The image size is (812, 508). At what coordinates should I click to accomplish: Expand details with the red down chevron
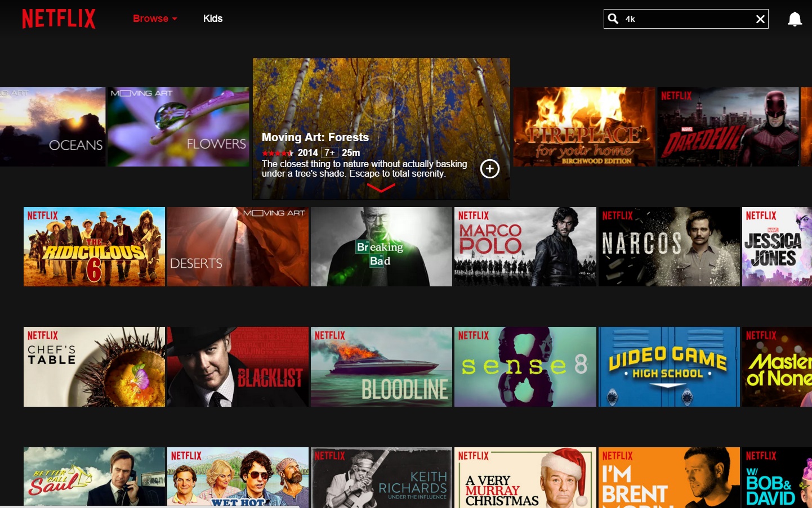[381, 188]
